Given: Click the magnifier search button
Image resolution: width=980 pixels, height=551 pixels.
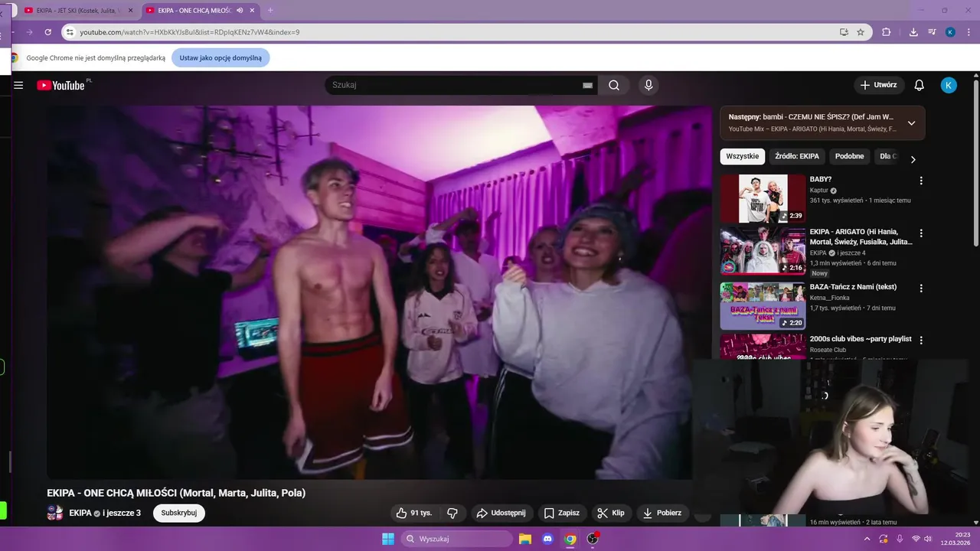Looking at the screenshot, I should point(614,85).
